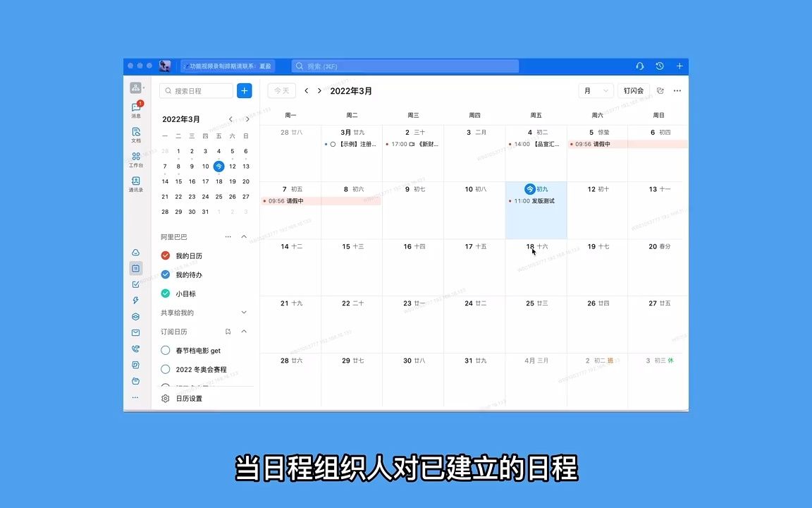Expand the 共享给我的 section
This screenshot has height=508, width=812.
pos(243,313)
